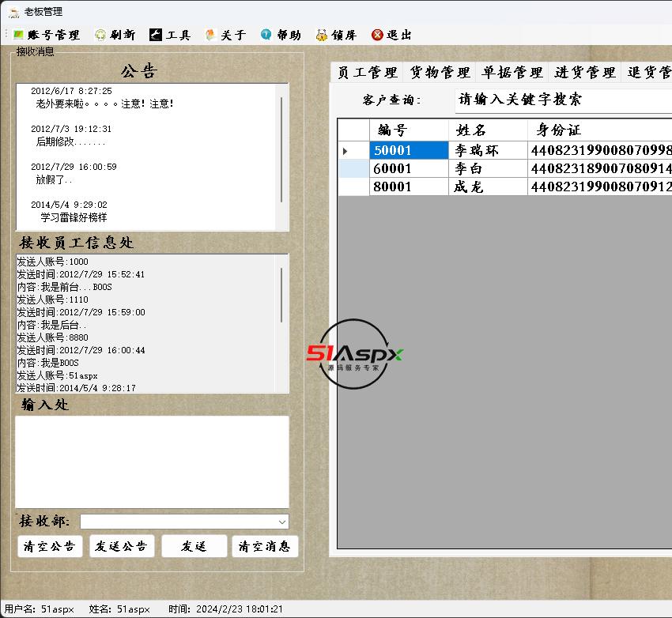Image resolution: width=672 pixels, height=618 pixels.
Task: Select row header arrow for 50001
Action: tap(353, 151)
